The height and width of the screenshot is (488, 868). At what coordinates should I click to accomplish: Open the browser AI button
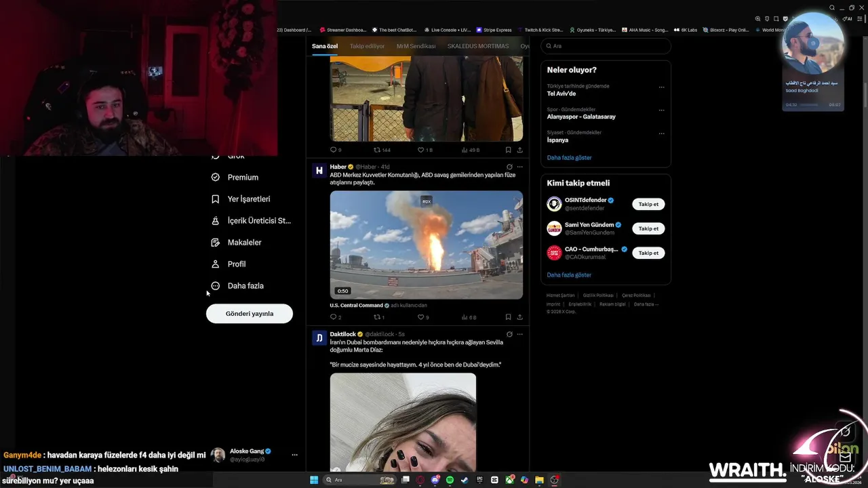(848, 18)
